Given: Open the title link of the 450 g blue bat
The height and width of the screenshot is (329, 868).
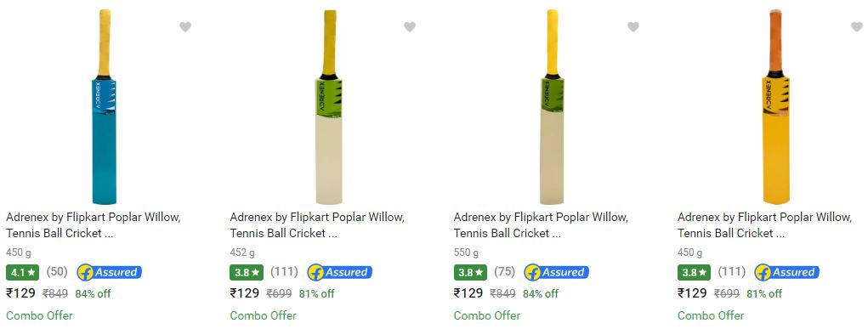Looking at the screenshot, I should (x=94, y=225).
